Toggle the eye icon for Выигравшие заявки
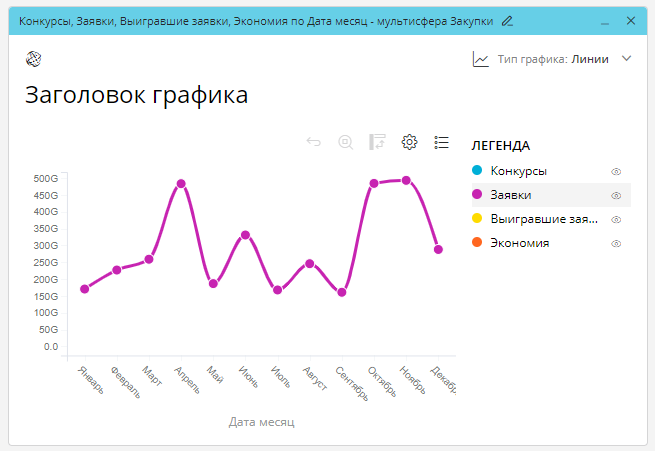The width and height of the screenshot is (655, 451). click(616, 219)
